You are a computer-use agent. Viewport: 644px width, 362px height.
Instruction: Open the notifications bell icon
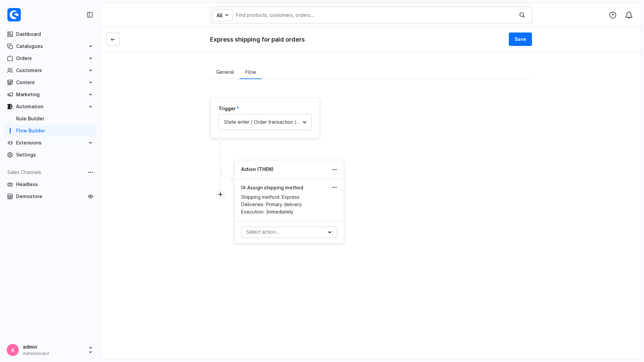629,15
